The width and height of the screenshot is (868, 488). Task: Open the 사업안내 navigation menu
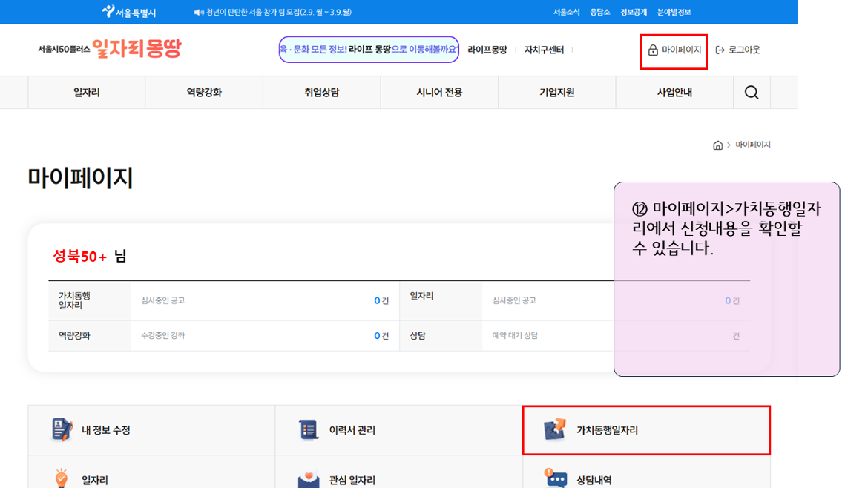pos(674,93)
